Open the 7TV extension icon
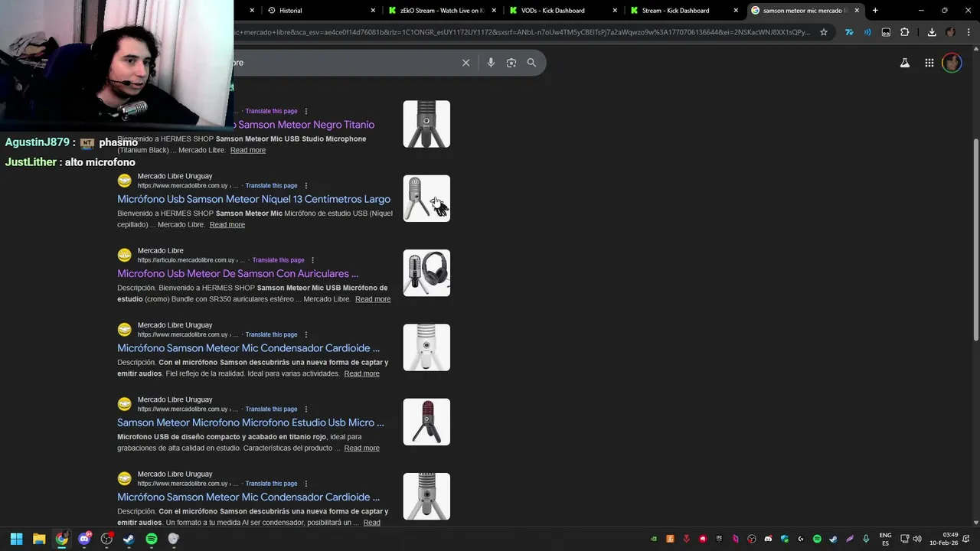 849,32
